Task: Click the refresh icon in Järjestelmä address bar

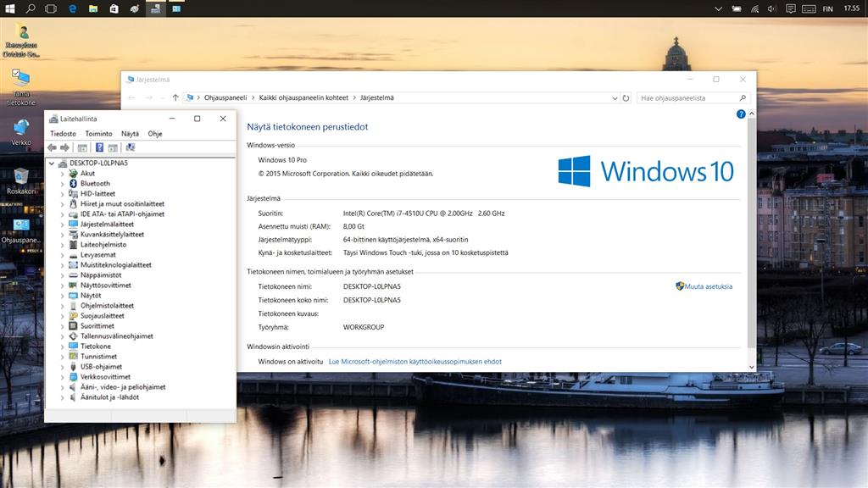Action: point(626,98)
